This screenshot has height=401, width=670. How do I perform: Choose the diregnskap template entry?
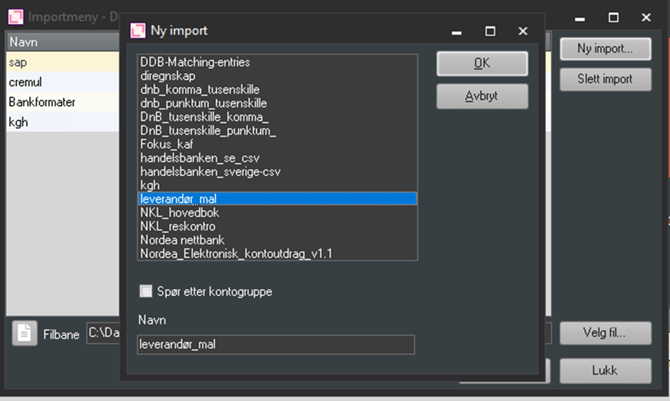[x=166, y=75]
